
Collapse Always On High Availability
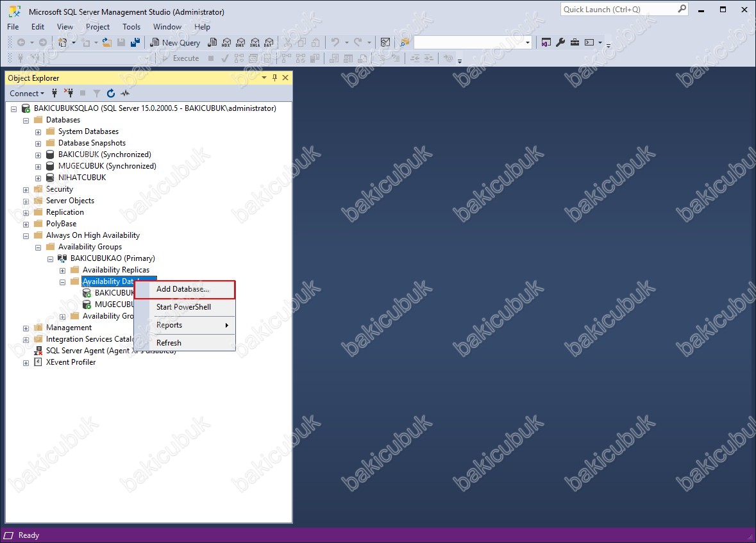click(x=26, y=237)
